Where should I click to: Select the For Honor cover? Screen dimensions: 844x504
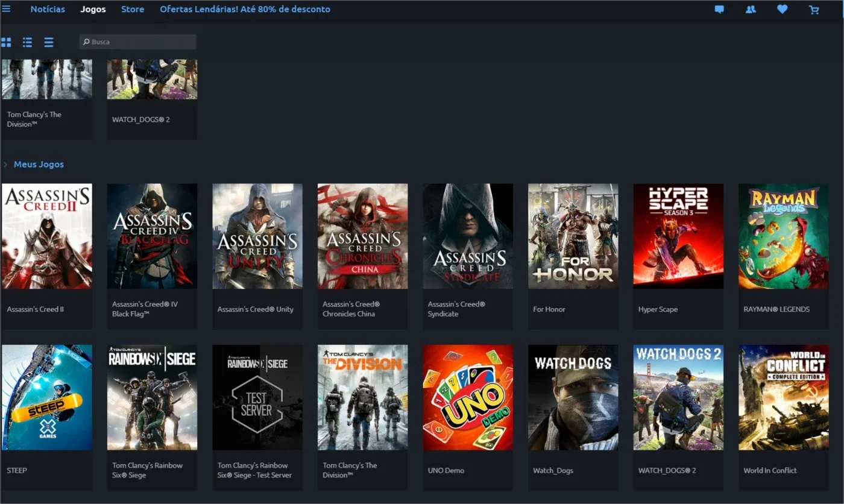point(573,236)
